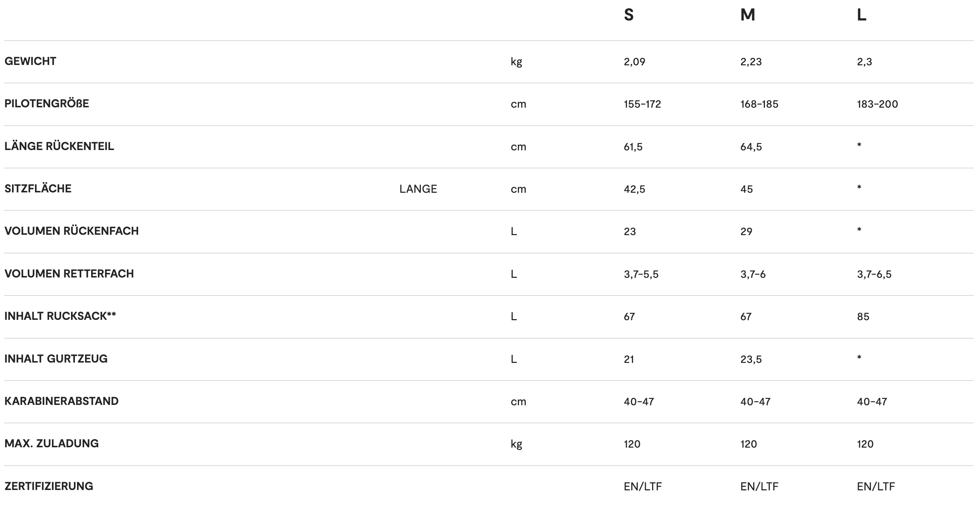Click the KARABINERABSTAND row label
The width and height of the screenshot is (980, 514).
tap(61, 401)
